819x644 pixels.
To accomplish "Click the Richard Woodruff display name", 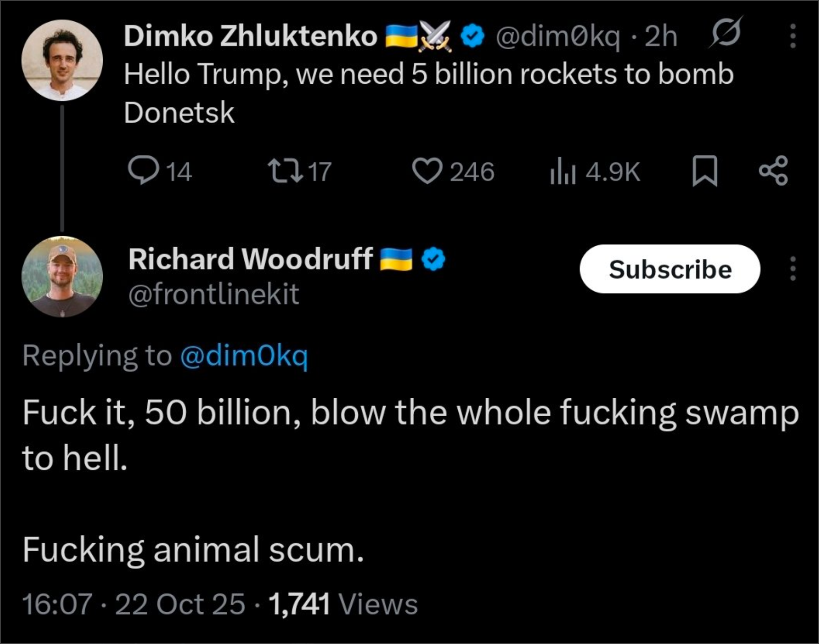I will coord(250,259).
